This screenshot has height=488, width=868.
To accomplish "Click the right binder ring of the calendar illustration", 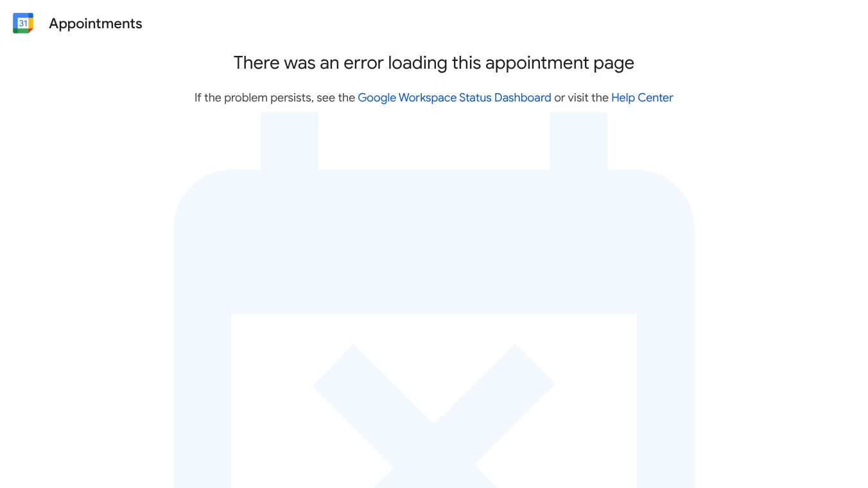I will [578, 141].
